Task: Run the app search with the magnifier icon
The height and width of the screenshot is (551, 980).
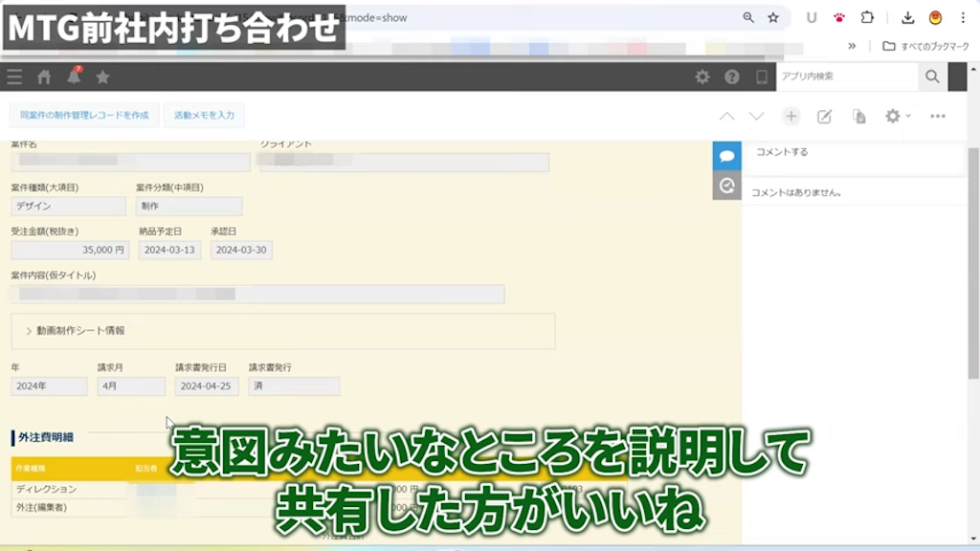Action: coord(931,77)
